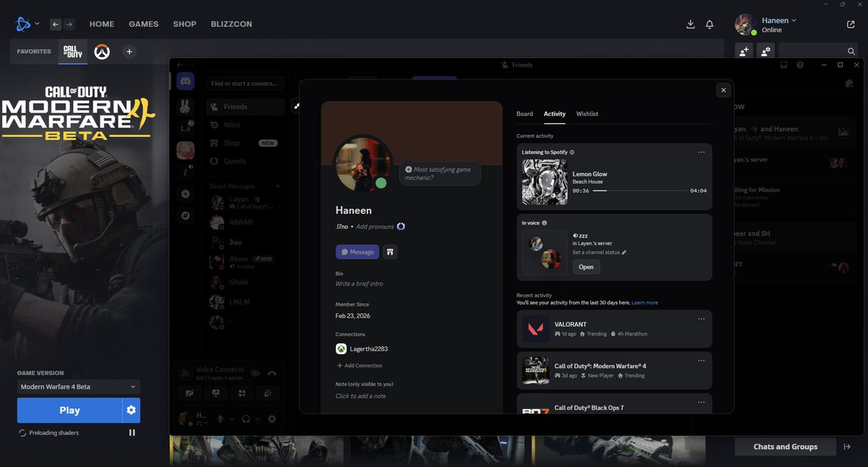Click Add Connection on the profile
This screenshot has height=467, width=868.
coord(359,366)
